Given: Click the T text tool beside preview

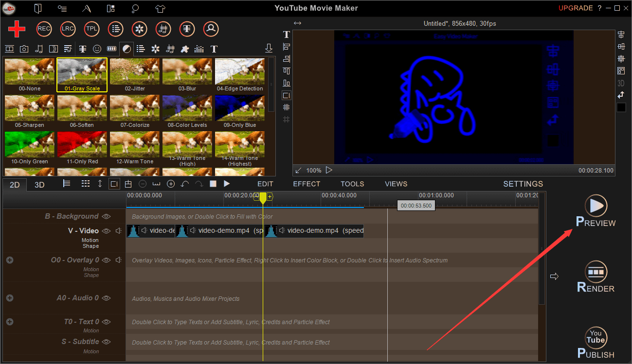Looking at the screenshot, I should [x=287, y=35].
